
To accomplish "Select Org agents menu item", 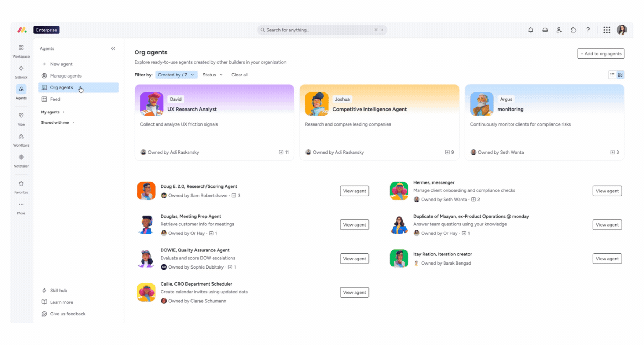I will tap(78, 87).
